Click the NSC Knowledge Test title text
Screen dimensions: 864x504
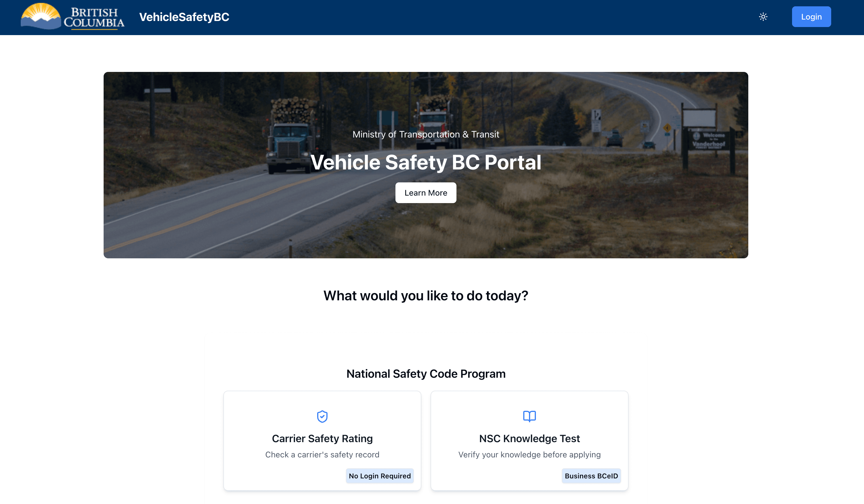pyautogui.click(x=529, y=439)
